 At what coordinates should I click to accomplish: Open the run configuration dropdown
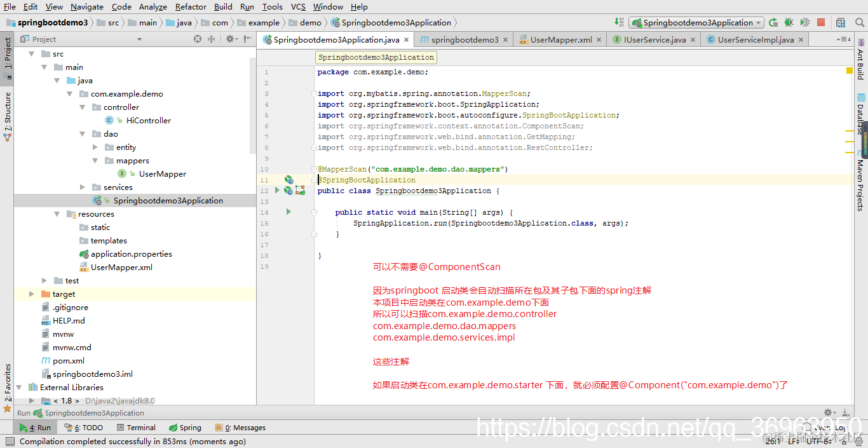[696, 22]
